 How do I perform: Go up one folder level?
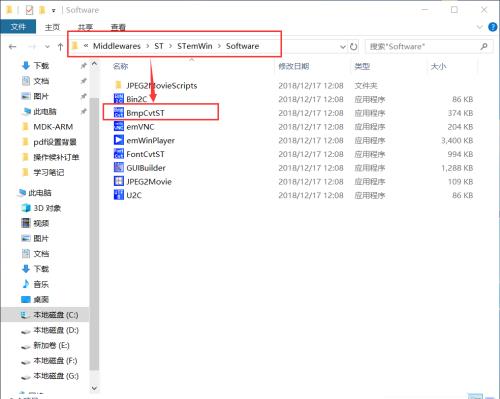(60, 47)
